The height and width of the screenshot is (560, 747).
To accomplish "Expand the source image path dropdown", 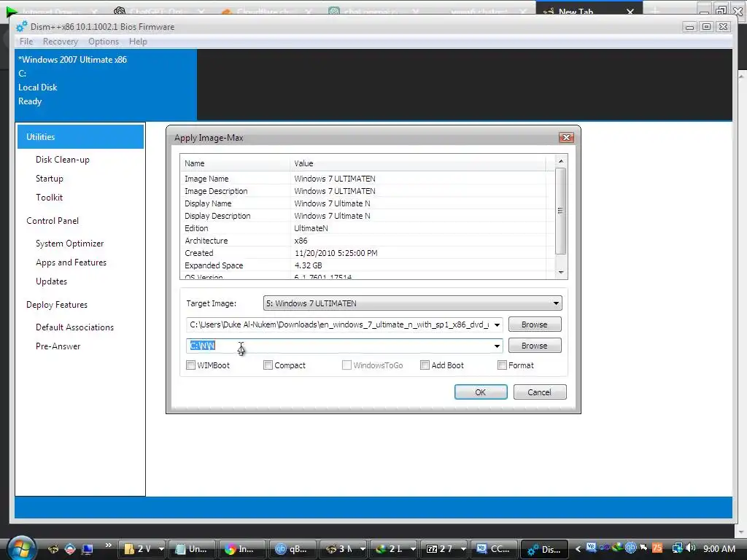I will (497, 324).
